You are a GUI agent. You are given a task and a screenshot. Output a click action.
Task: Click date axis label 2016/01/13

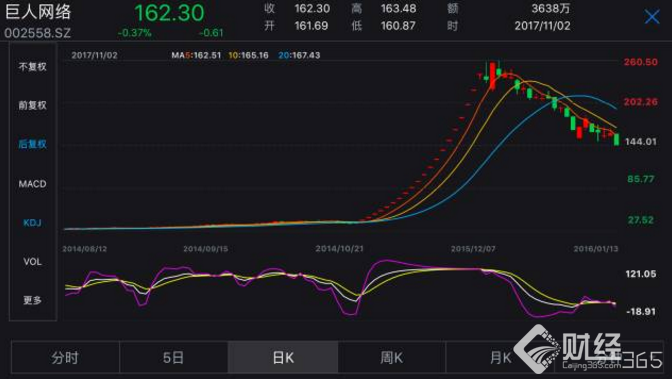coord(596,249)
